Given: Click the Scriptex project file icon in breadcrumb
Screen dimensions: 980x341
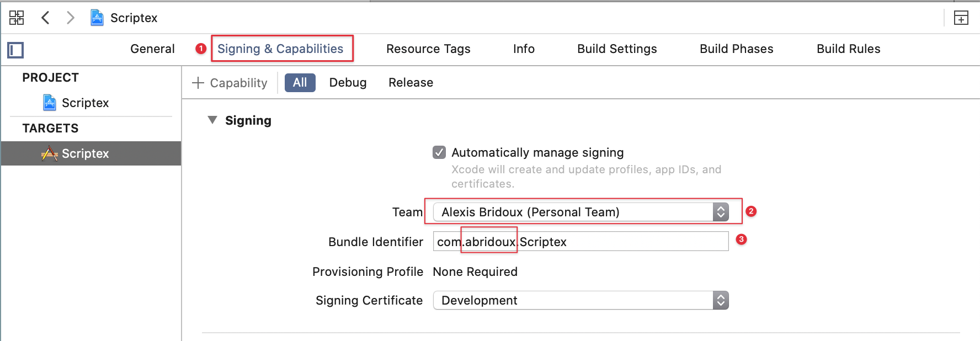Looking at the screenshot, I should (97, 18).
